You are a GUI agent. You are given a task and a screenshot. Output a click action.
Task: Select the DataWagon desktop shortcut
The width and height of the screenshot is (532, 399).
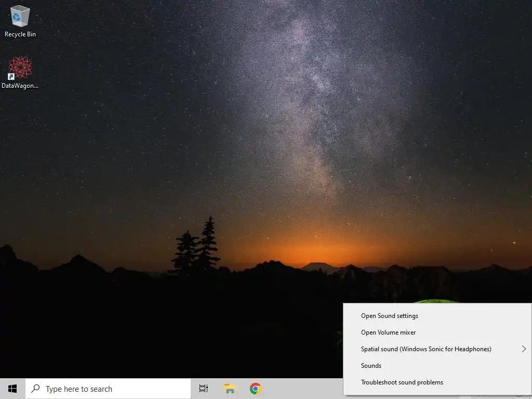click(x=20, y=73)
